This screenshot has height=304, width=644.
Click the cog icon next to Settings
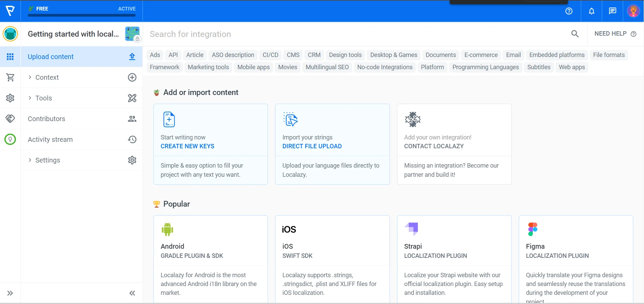pyautogui.click(x=132, y=160)
